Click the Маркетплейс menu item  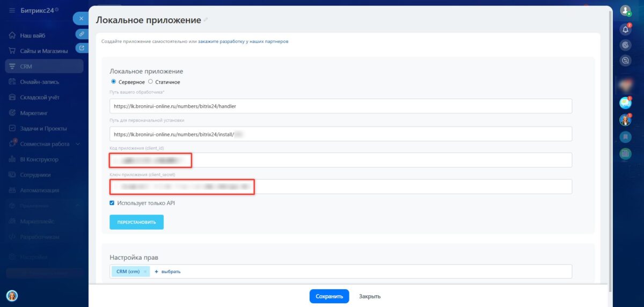(x=37, y=221)
